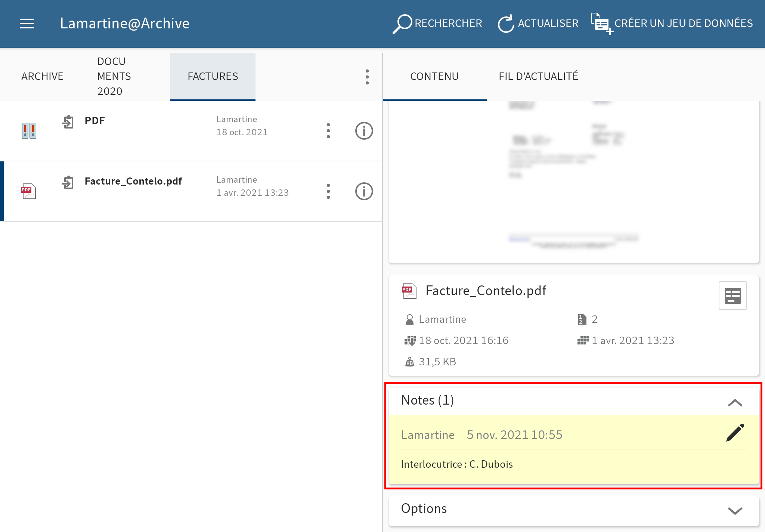765x532 pixels.
Task: Click the Rechercher magnifier icon
Action: pyautogui.click(x=402, y=24)
